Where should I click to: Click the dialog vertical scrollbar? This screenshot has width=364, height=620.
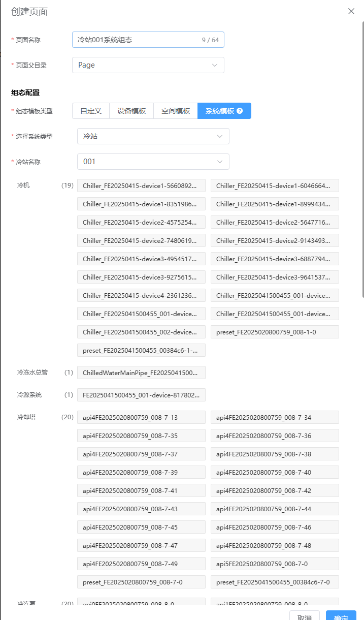tap(362, 159)
